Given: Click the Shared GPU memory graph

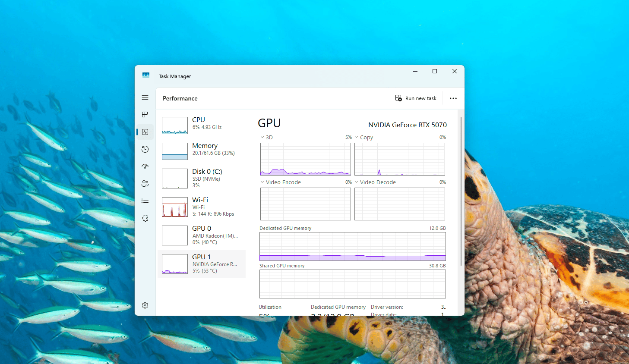Looking at the screenshot, I should tap(353, 284).
